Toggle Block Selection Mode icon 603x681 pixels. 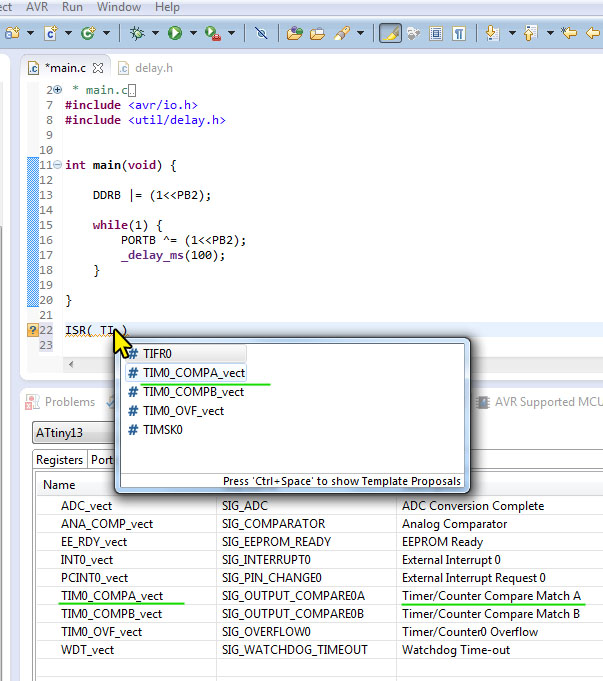point(436,33)
